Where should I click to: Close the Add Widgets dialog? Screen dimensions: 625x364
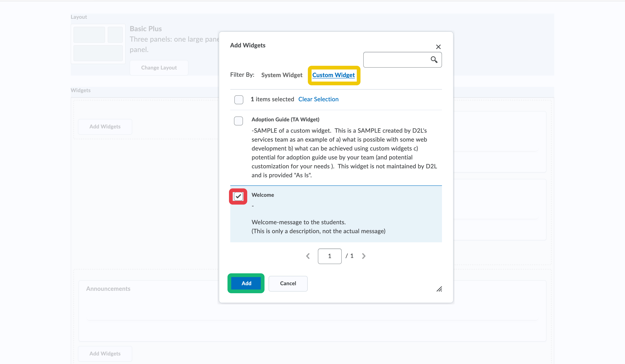coord(438,47)
